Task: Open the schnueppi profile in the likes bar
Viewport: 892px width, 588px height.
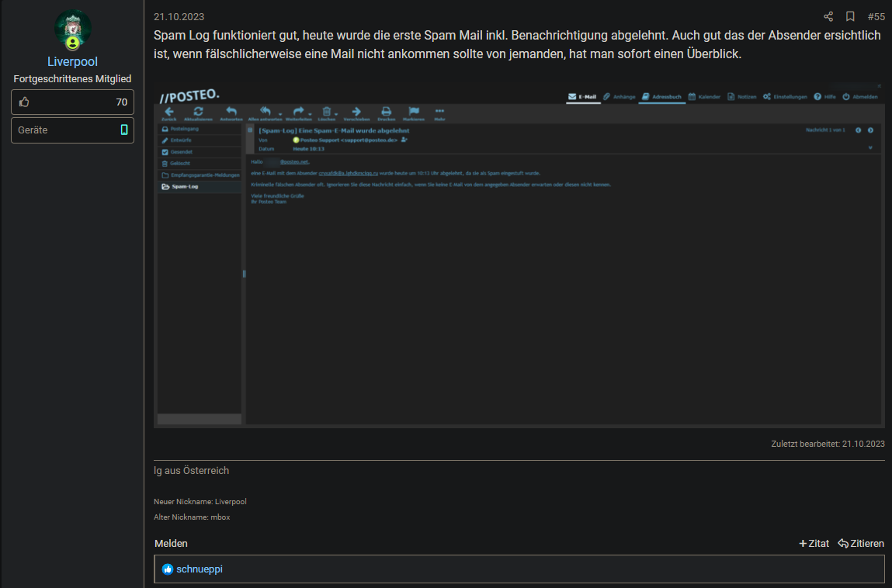Action: (x=200, y=569)
